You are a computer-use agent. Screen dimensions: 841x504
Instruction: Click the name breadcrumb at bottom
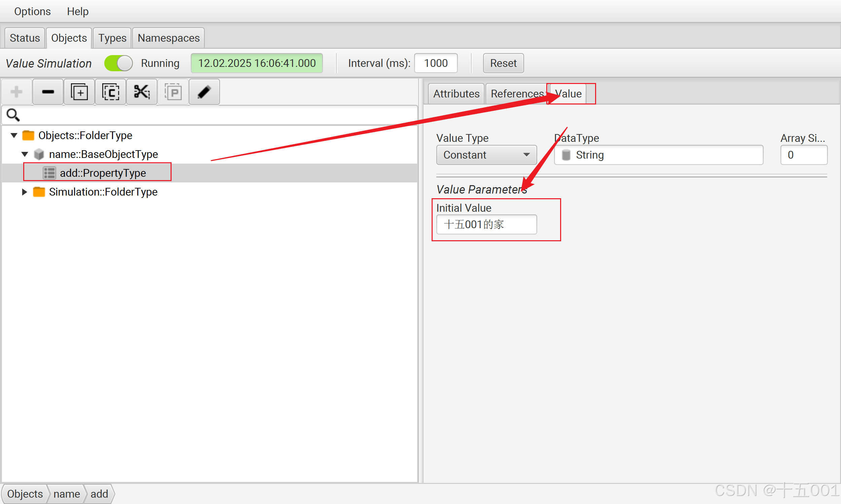click(x=67, y=494)
